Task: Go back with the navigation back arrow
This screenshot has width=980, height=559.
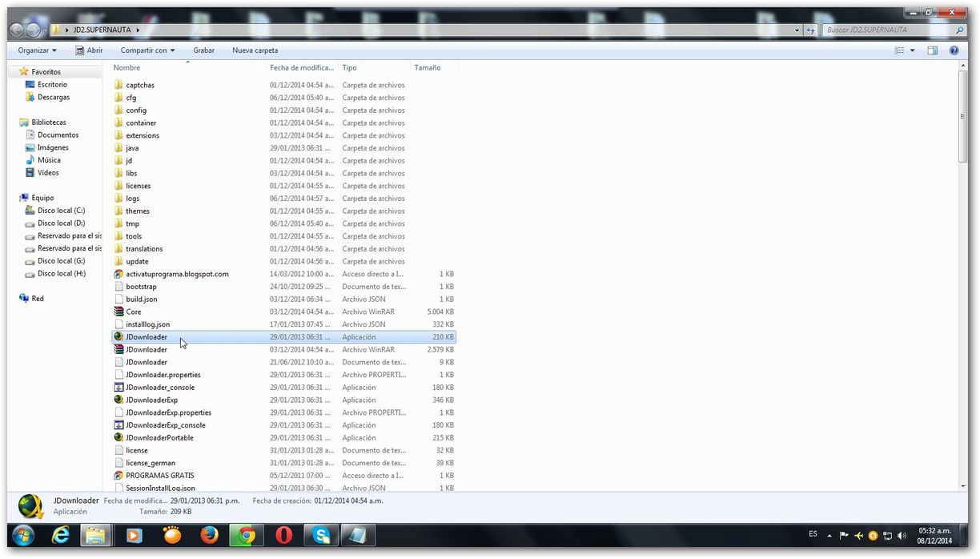Action: click(17, 30)
